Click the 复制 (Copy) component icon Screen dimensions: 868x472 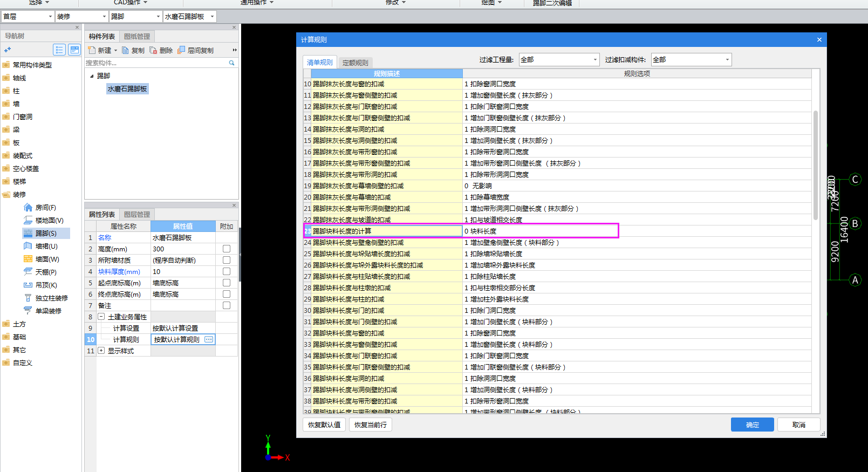[125, 50]
